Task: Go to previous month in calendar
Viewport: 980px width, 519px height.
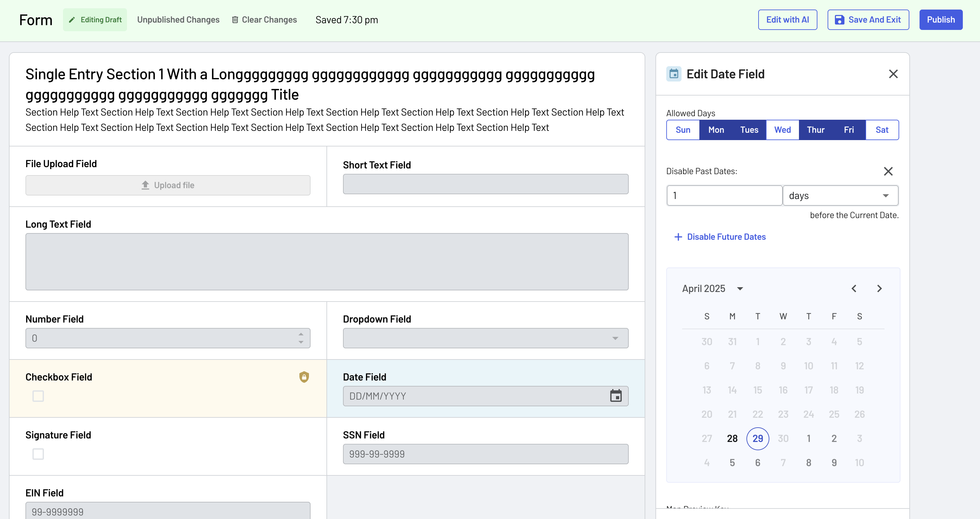Action: tap(854, 288)
